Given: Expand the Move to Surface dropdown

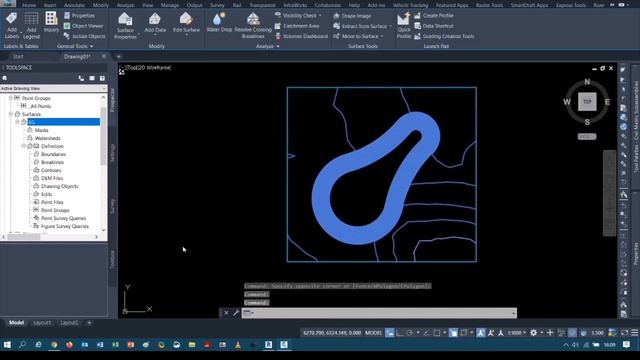Looking at the screenshot, I should click(x=382, y=36).
